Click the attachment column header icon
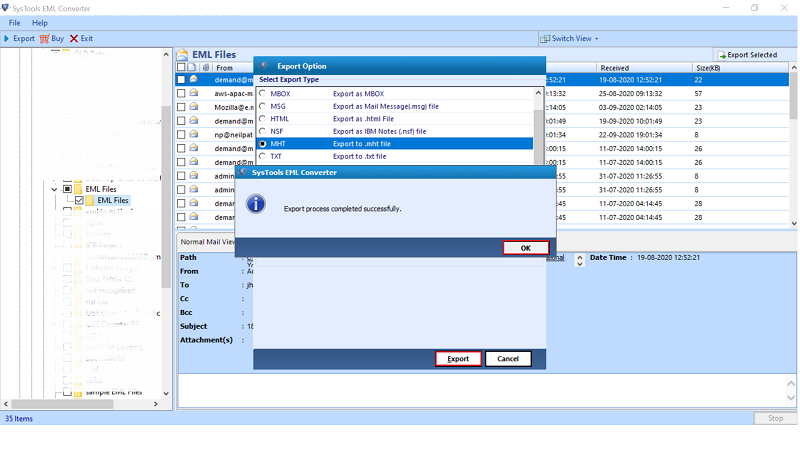 coord(206,67)
